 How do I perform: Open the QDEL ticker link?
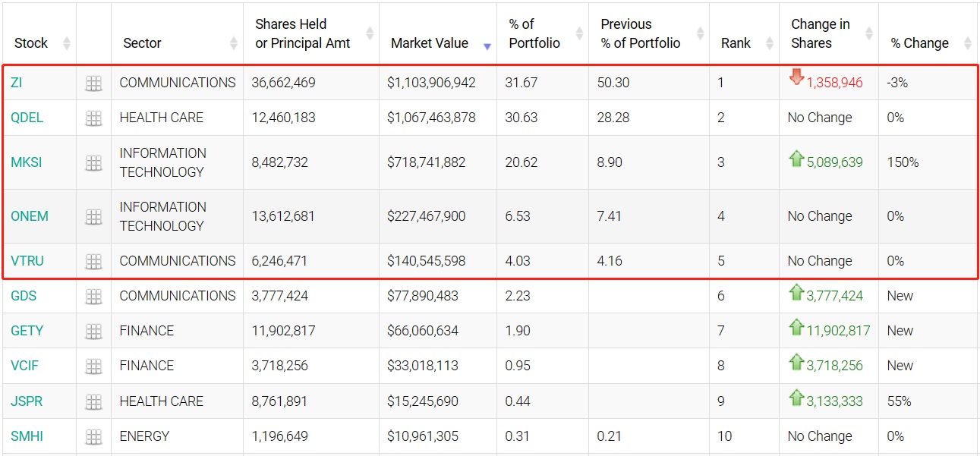(27, 118)
